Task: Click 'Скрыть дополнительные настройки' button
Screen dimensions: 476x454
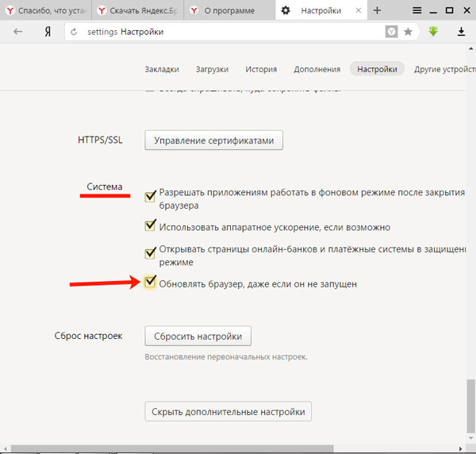Action: point(228,412)
